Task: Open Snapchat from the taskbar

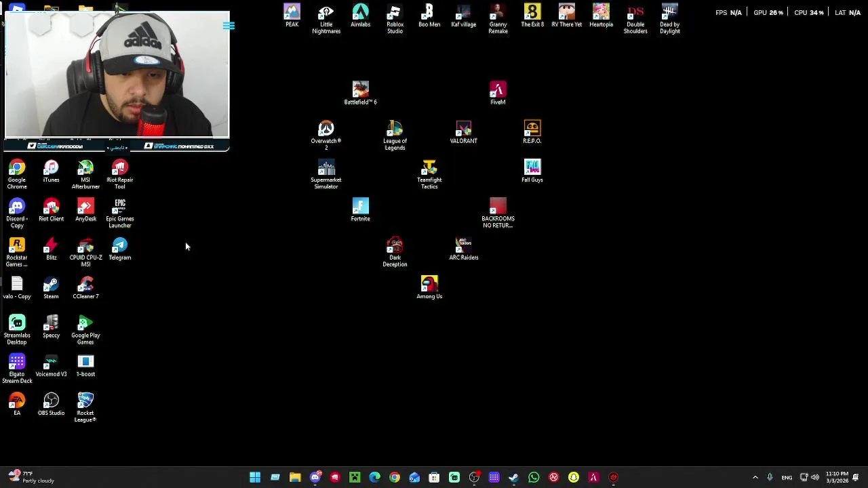Action: point(574,477)
